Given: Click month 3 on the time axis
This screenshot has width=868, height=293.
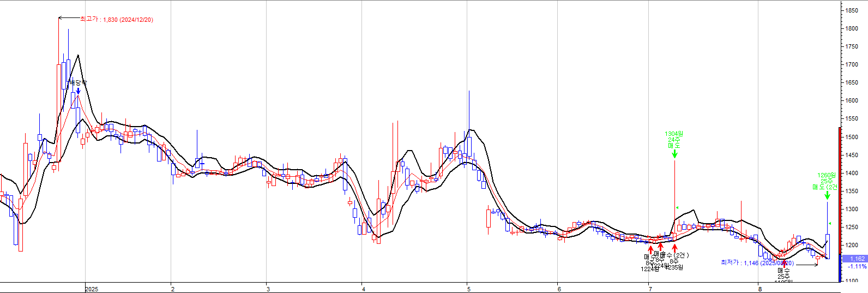Looking at the screenshot, I should 267,289.
